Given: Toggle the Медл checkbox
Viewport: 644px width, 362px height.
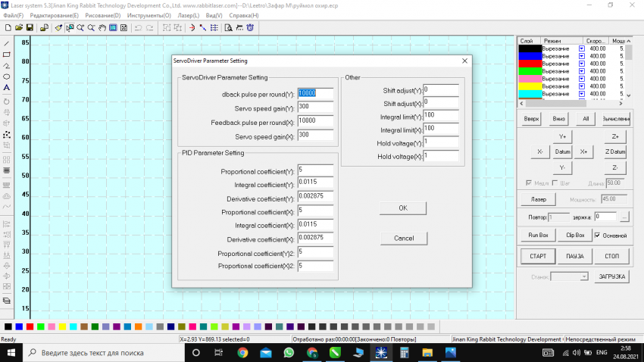Looking at the screenshot, I should pyautogui.click(x=528, y=183).
